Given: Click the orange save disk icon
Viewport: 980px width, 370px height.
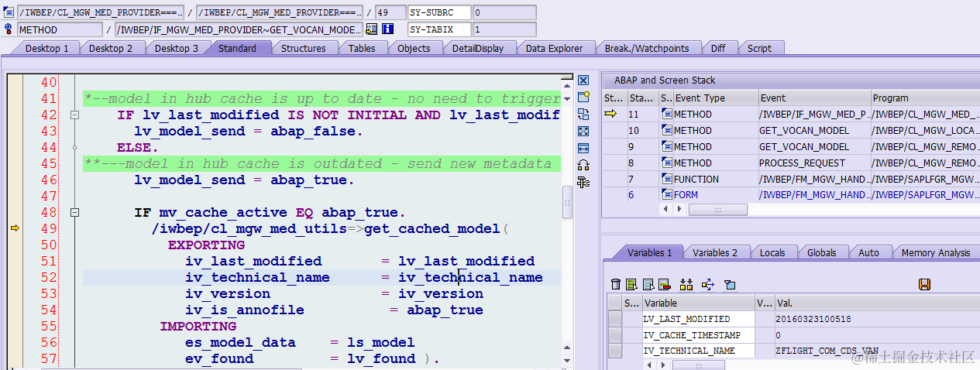Looking at the screenshot, I should click(x=924, y=285).
